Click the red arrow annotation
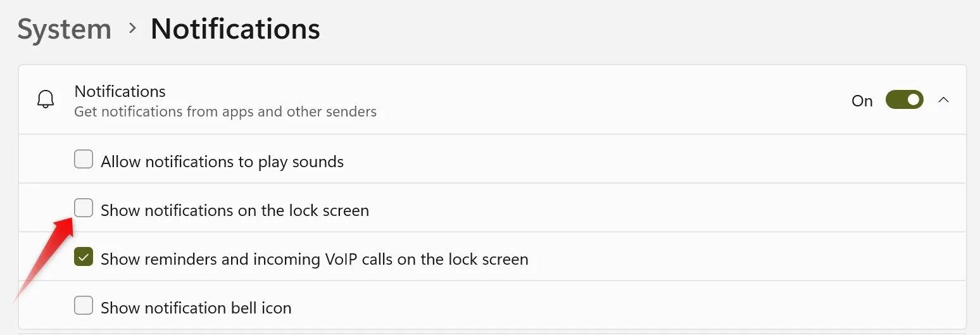The height and width of the screenshot is (335, 980). coord(44,257)
